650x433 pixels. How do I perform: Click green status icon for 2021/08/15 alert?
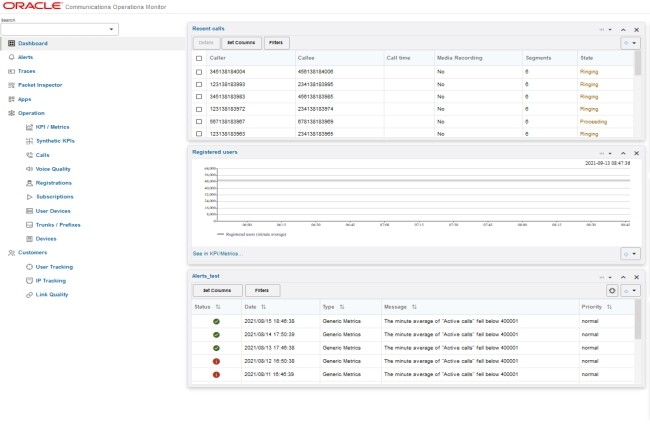[x=216, y=321]
